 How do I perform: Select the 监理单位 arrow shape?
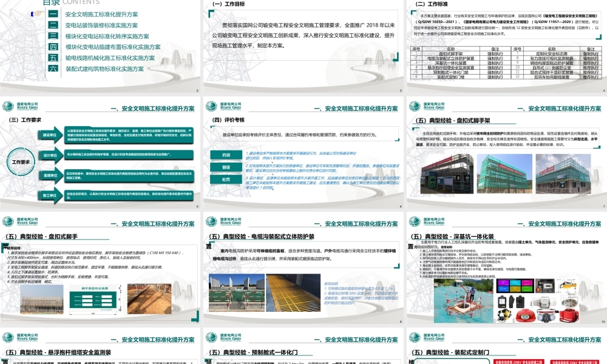[50, 175]
